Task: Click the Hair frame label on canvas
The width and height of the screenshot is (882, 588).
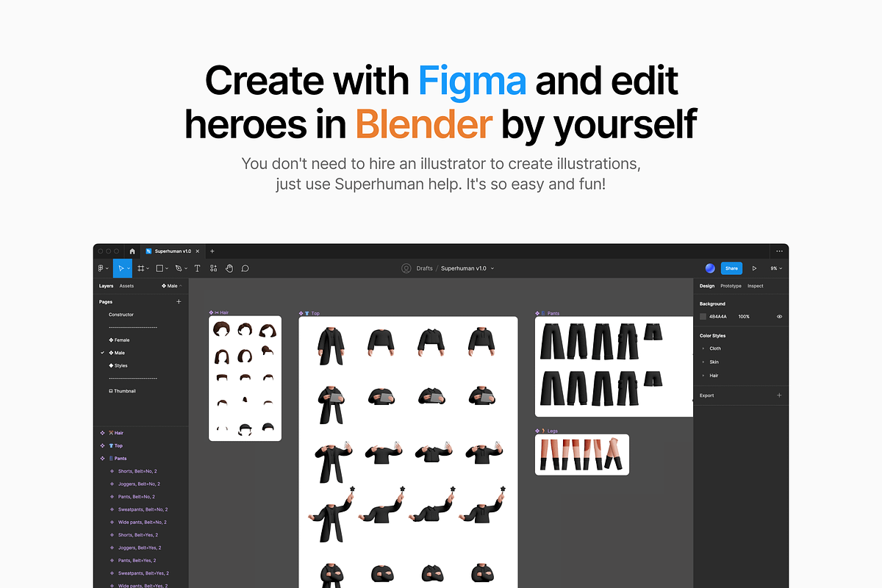Action: 219,312
